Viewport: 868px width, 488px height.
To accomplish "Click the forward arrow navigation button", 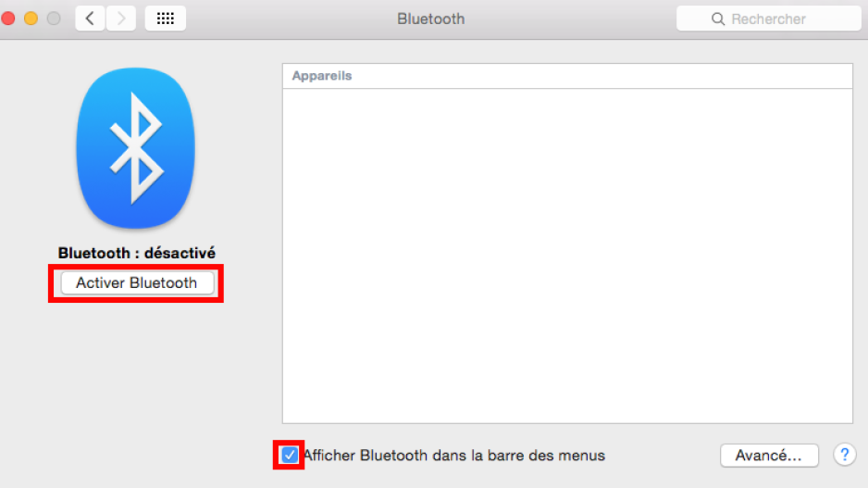I will (120, 19).
